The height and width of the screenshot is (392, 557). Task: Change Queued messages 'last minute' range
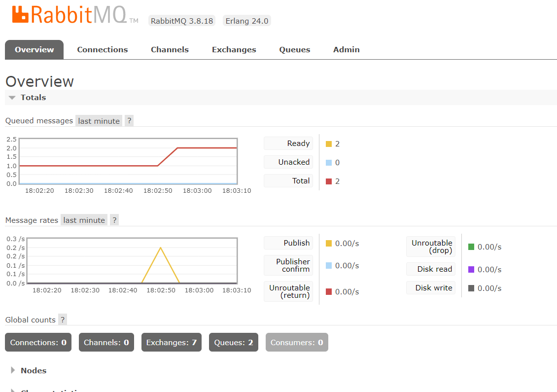click(x=99, y=121)
